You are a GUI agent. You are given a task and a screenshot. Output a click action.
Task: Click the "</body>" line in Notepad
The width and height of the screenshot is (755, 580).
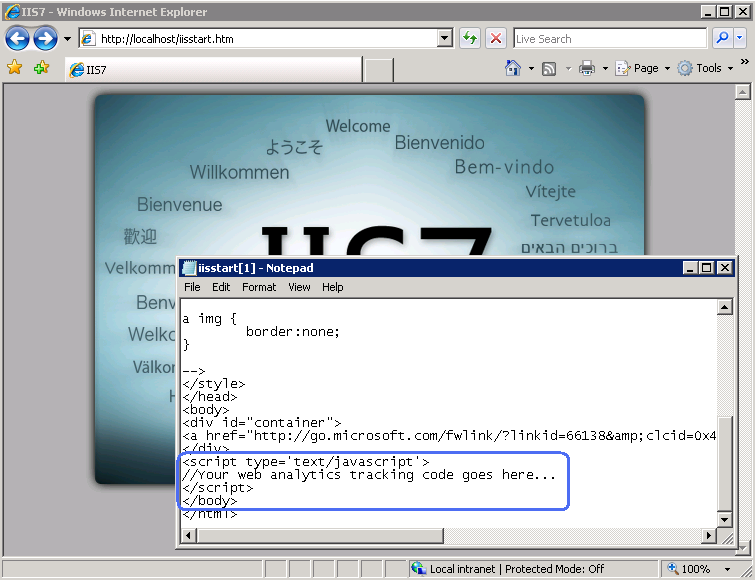[x=210, y=501]
